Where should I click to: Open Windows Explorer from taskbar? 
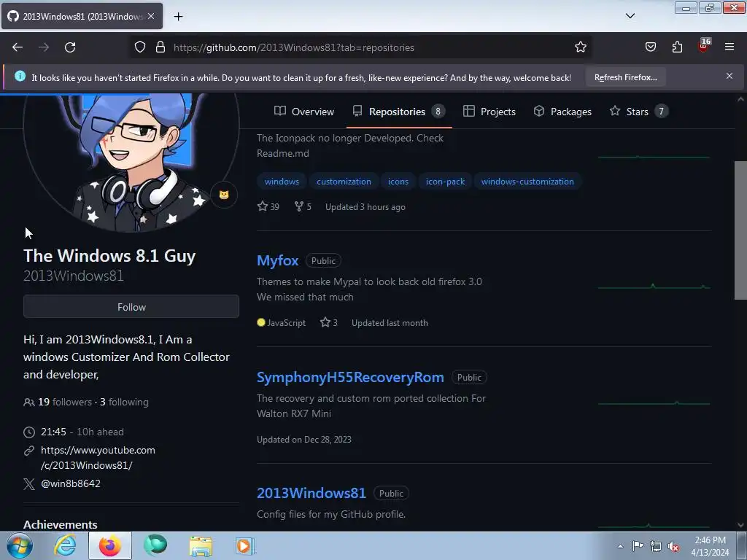coord(201,545)
